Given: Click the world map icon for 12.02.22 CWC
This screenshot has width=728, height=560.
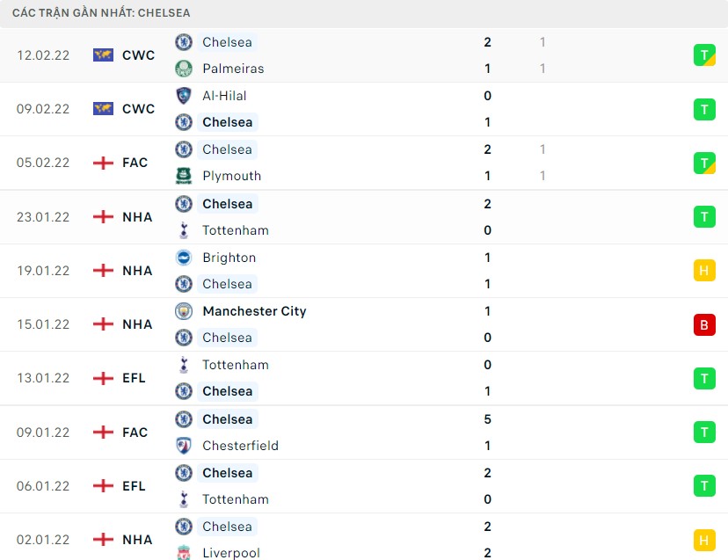Looking at the screenshot, I should point(103,55).
